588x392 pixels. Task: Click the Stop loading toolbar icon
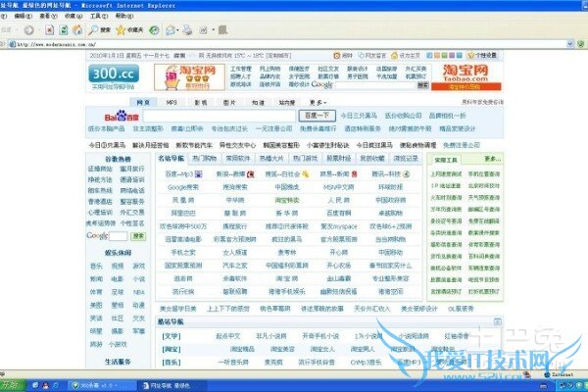[50, 30]
